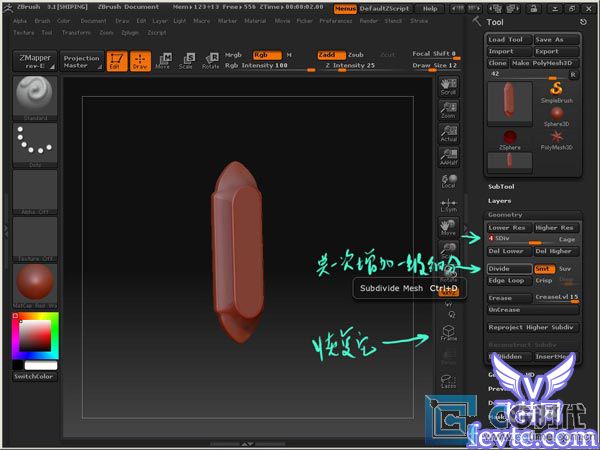Switch to Move transform mode icon
The height and width of the screenshot is (450, 600).
[163, 61]
